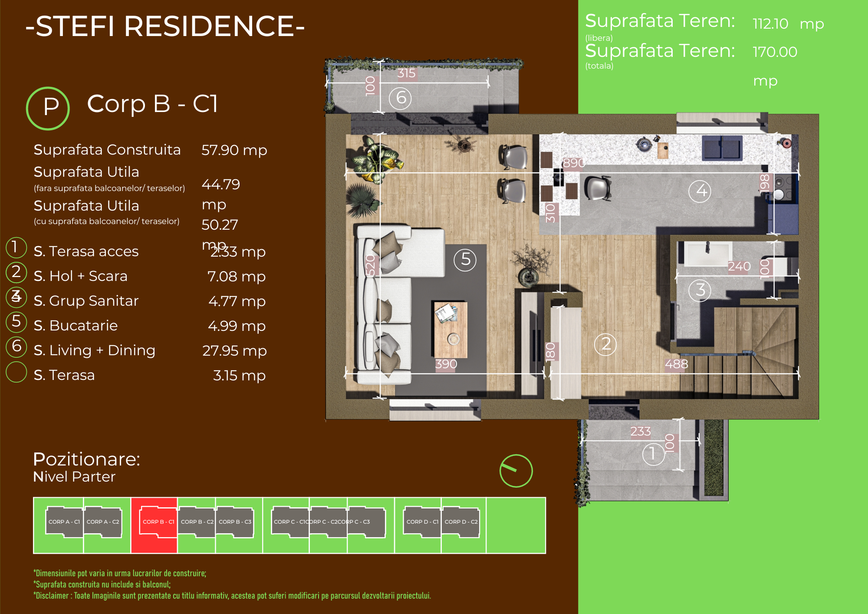Click room marker 1 on the access terrace
This screenshot has height=614, width=868.
(x=653, y=454)
